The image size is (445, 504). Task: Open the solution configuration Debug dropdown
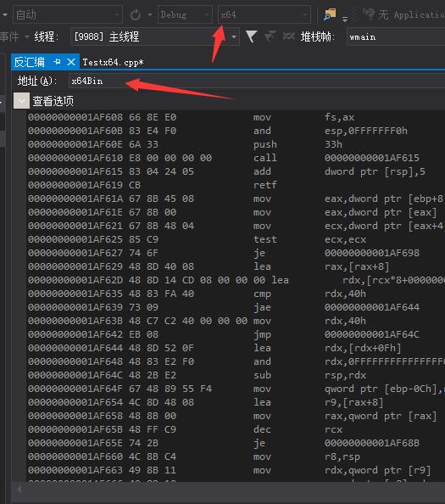(185, 14)
